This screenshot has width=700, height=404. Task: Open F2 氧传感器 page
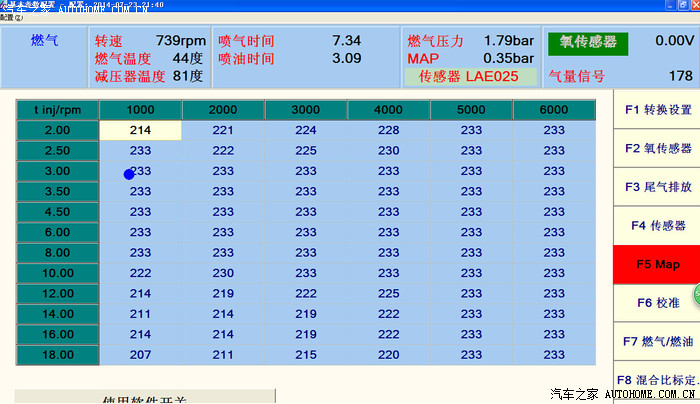(656, 148)
